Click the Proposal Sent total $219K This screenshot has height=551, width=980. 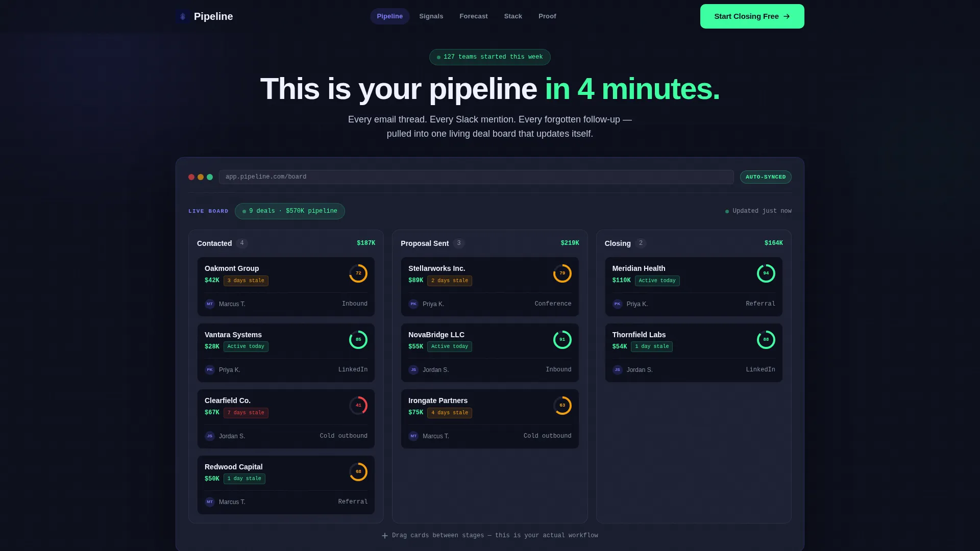tap(570, 243)
